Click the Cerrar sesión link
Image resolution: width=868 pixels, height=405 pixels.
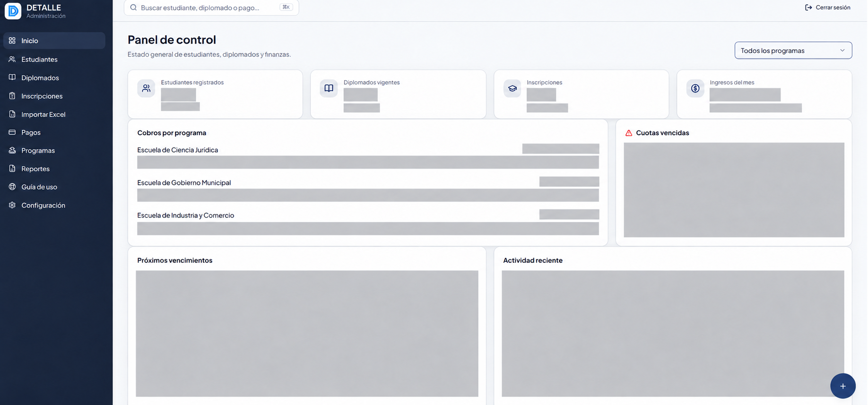(828, 8)
